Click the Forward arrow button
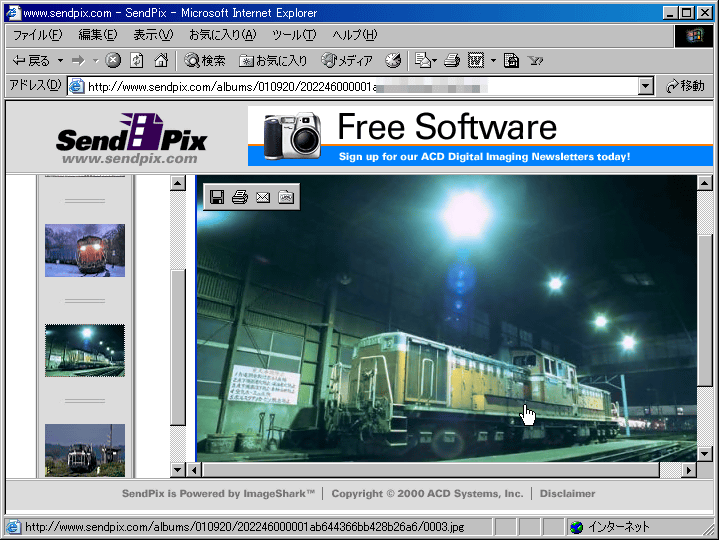The image size is (719, 540). 78,61
